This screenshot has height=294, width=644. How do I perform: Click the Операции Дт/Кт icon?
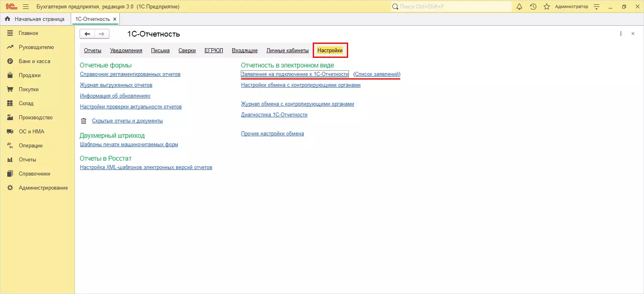(10, 145)
